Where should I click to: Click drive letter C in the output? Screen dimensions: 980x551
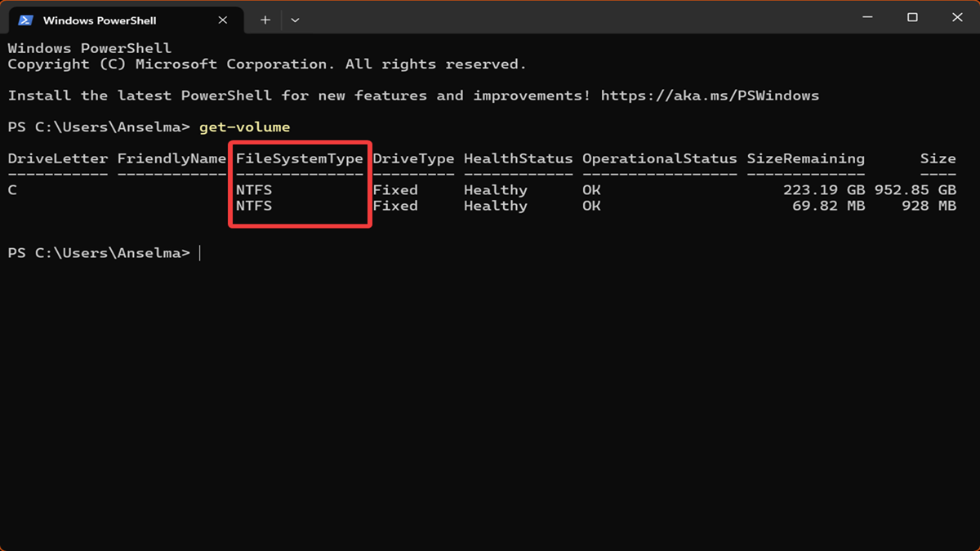[x=12, y=190]
